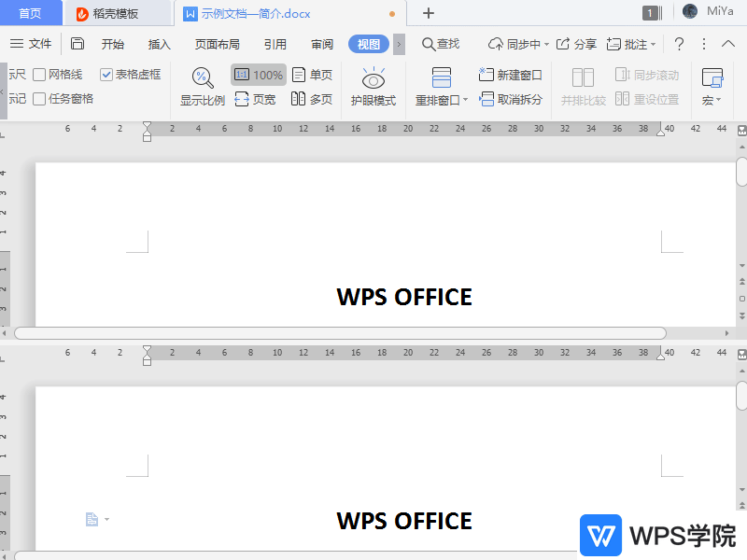Uncheck the 表格虚框 checkbox
Viewport: 747px width, 560px height.
coord(106,75)
